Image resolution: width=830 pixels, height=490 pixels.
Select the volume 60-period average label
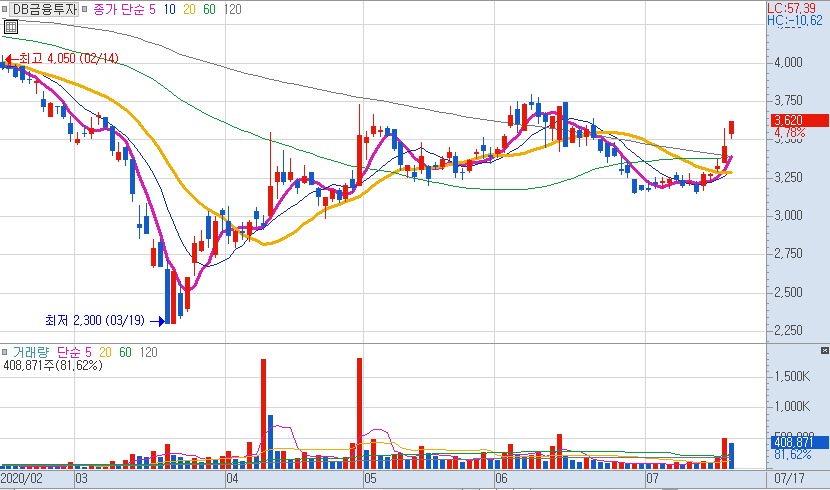tap(125, 352)
